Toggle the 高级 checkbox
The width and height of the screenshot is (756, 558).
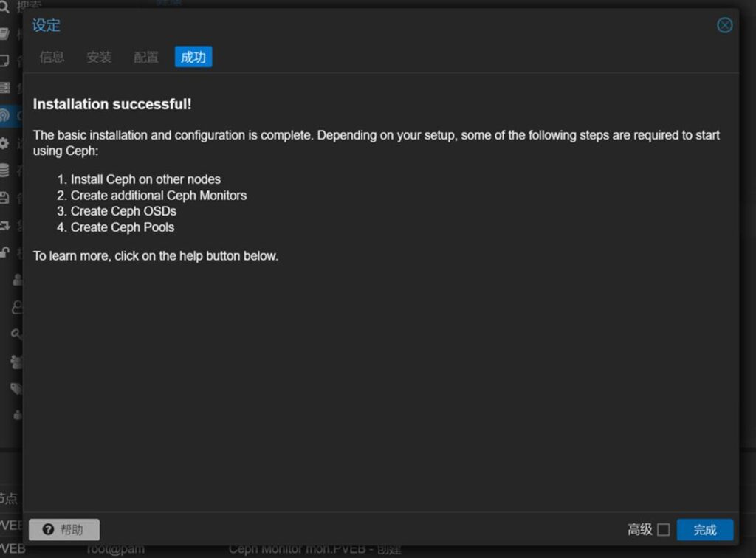coord(664,529)
